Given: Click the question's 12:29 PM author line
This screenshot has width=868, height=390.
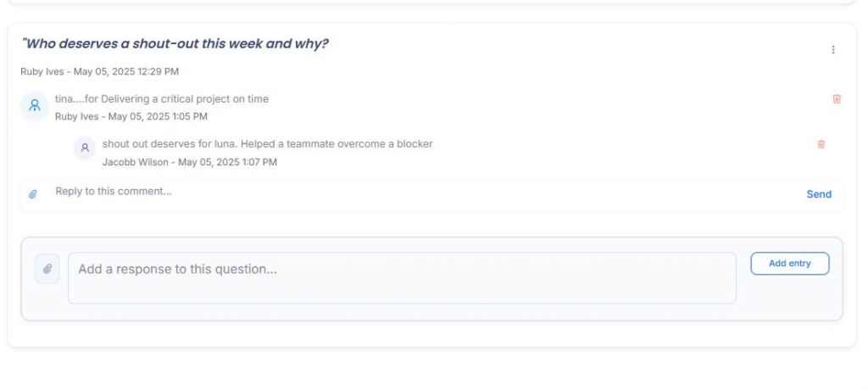Looking at the screenshot, I should tap(99, 72).
